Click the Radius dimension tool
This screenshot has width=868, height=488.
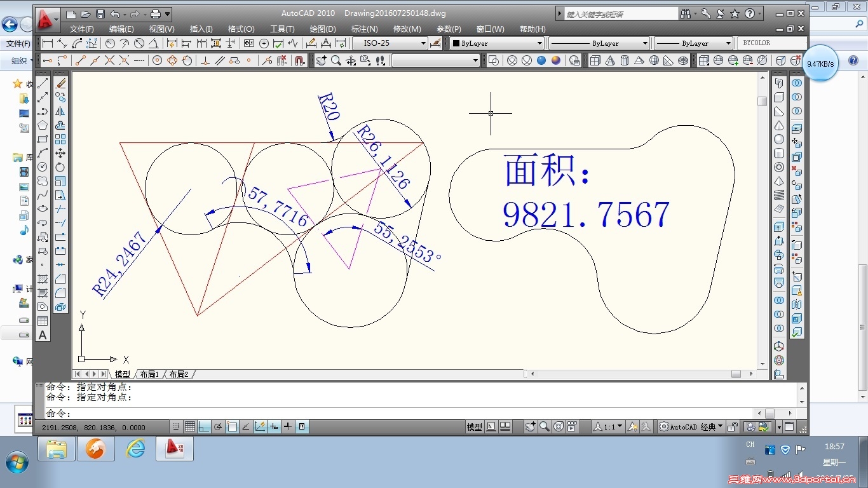tap(110, 43)
